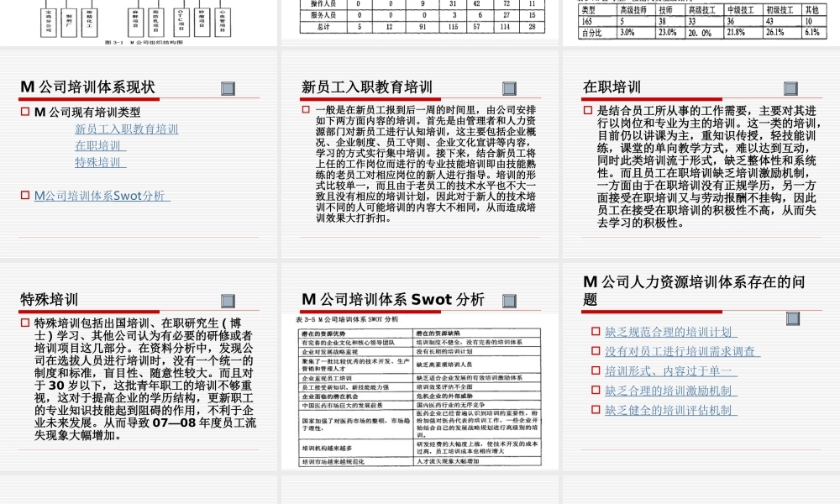This screenshot has width=840, height=504.
Task: Open link 没有对员工进行培训需求调查
Action: coord(682,351)
